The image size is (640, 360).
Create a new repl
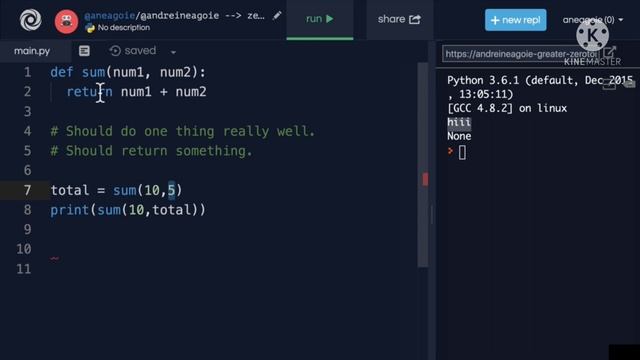pyautogui.click(x=516, y=20)
